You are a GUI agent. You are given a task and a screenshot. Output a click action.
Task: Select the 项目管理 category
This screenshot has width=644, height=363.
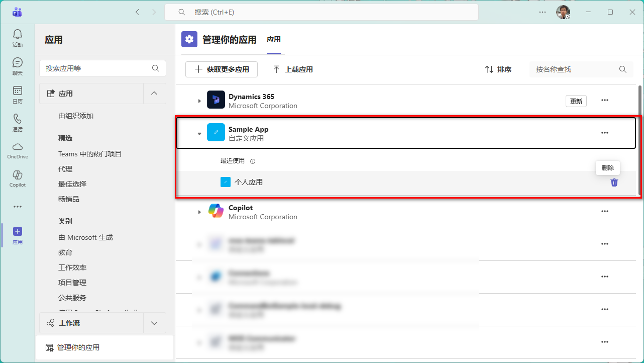click(x=72, y=283)
